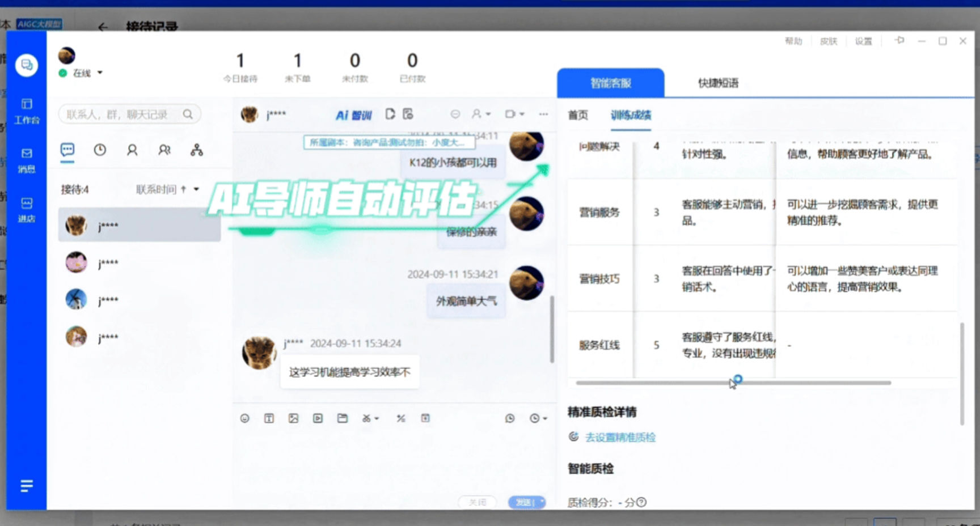Click the back arrow beside 接待记录
Screen dimensions: 980x526
pos(103,27)
